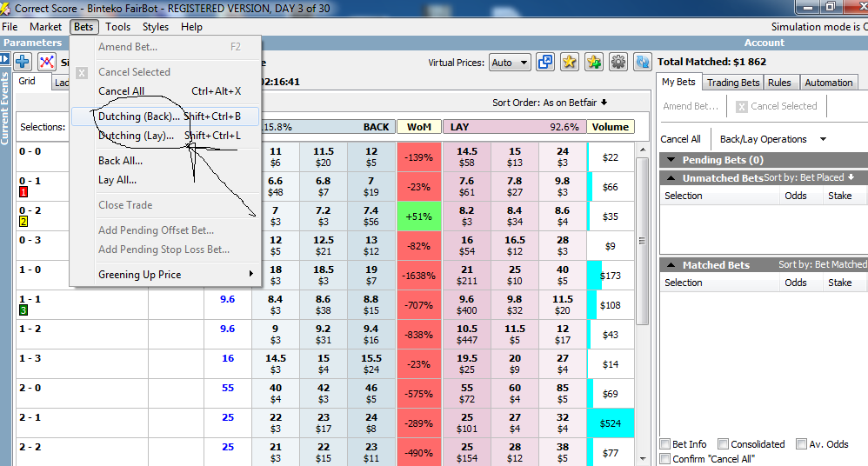Choose Back All... from Bets menu

point(165,161)
